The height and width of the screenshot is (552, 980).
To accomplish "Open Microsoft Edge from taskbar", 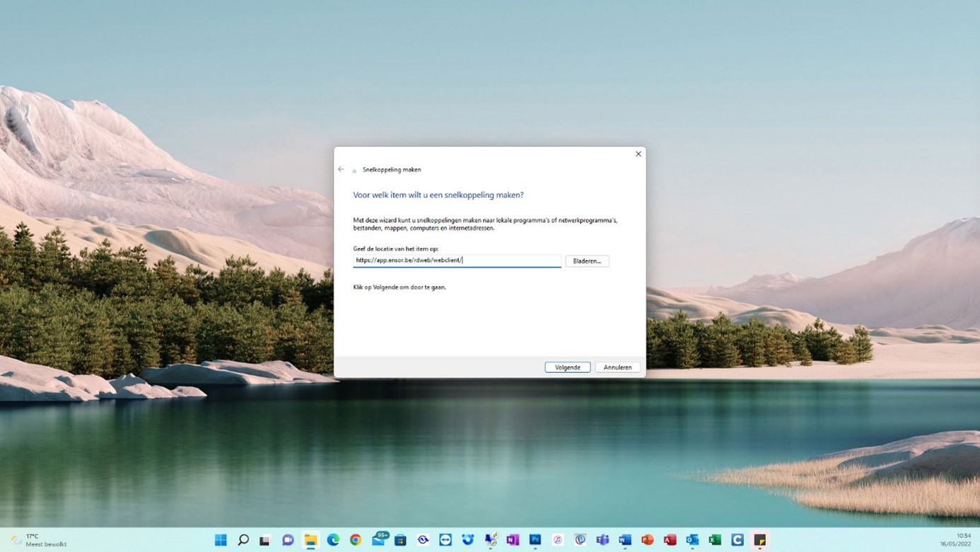I will point(333,540).
